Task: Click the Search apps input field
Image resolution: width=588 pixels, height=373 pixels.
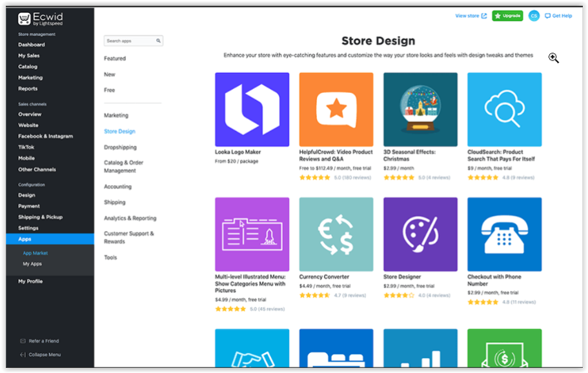Action: click(133, 41)
